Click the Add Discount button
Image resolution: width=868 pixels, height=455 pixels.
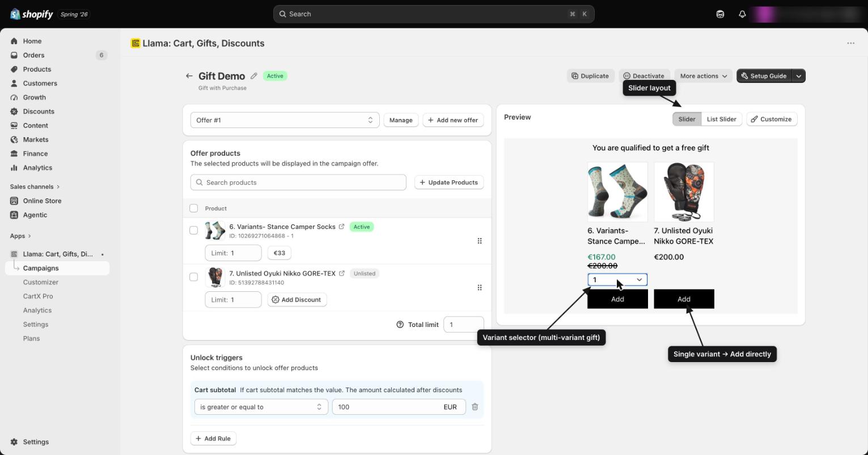point(297,300)
